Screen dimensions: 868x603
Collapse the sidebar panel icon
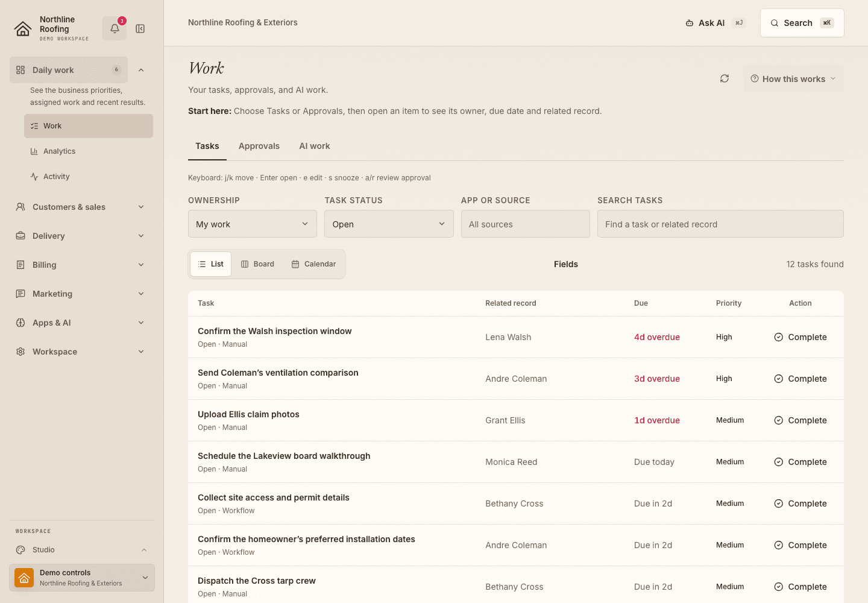140,28
